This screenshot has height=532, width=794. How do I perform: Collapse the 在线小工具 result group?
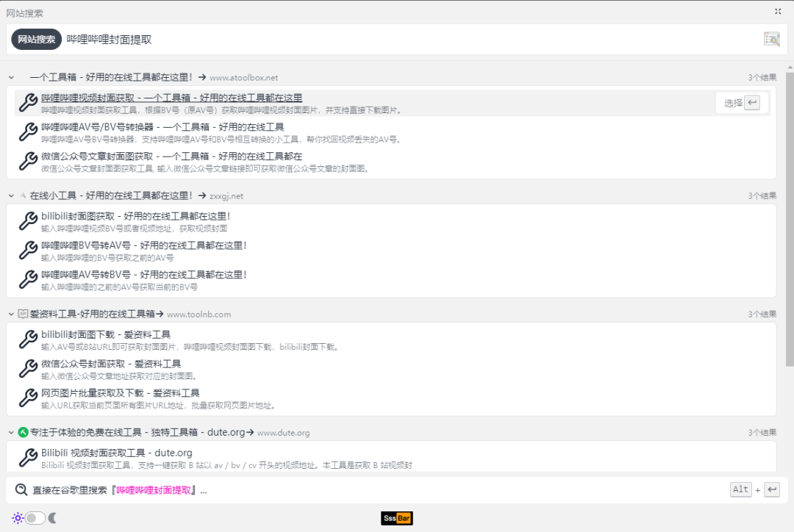[11, 196]
